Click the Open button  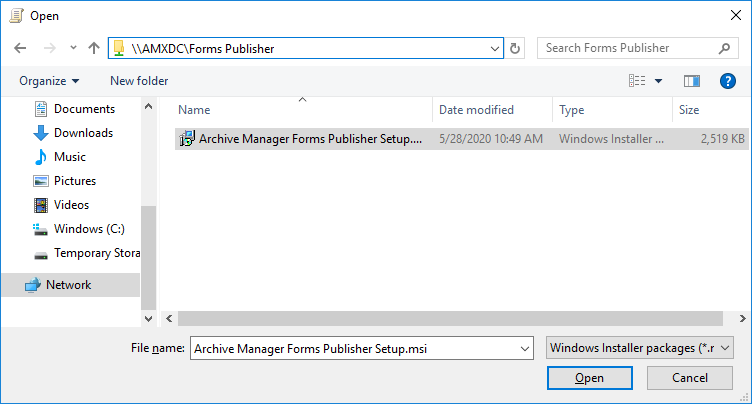click(589, 378)
